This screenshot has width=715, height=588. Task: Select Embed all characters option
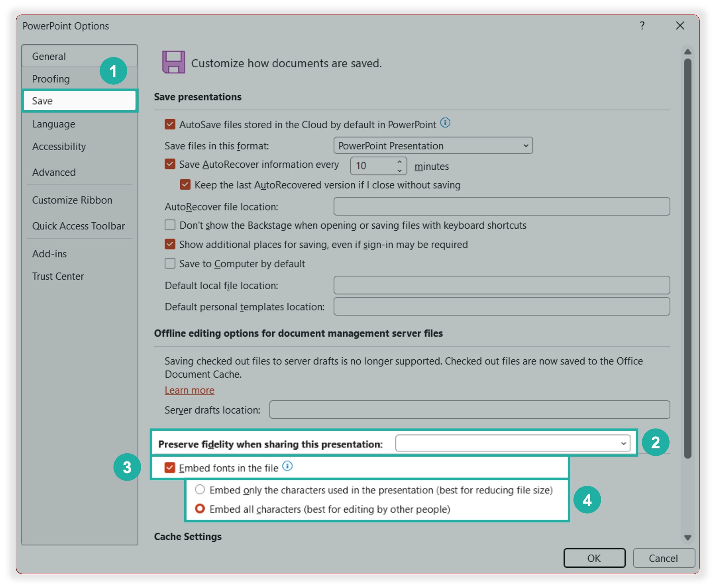tap(200, 509)
